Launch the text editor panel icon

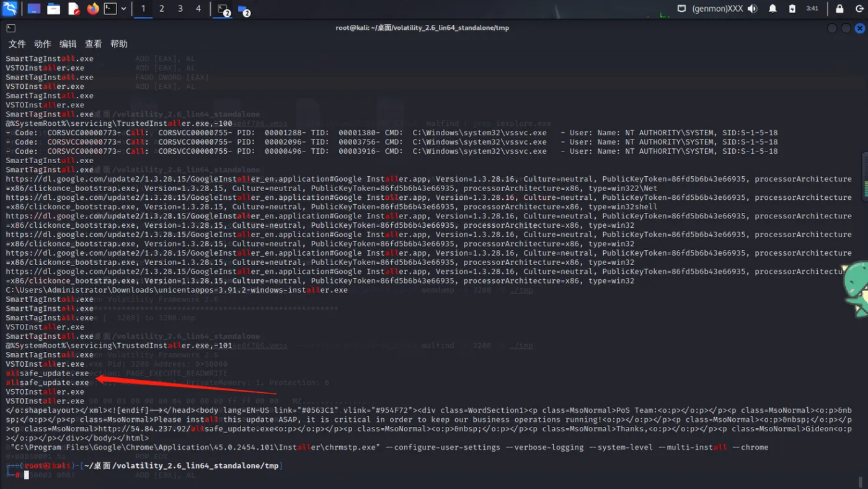click(73, 9)
